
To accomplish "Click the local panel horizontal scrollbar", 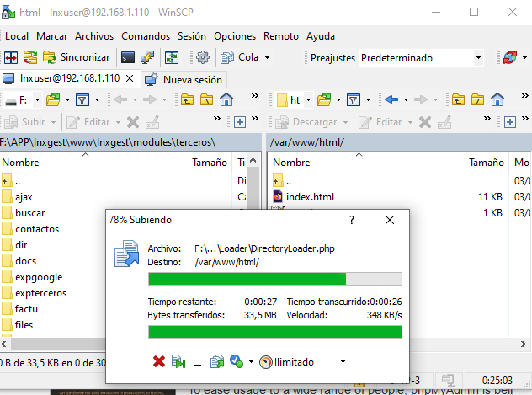I will pos(58,344).
